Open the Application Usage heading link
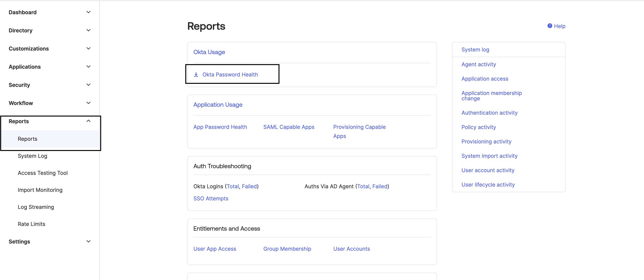Viewport: 644px width, 280px height. pos(218,105)
